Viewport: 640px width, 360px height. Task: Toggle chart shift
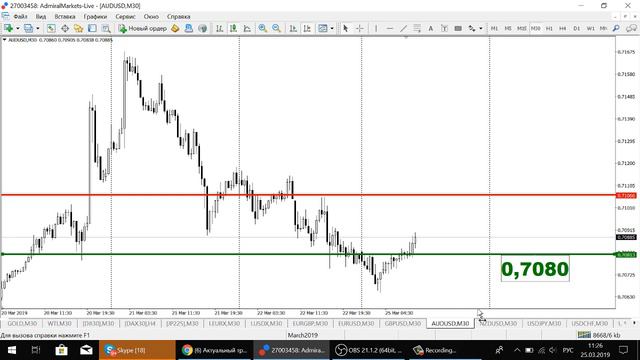[307, 28]
